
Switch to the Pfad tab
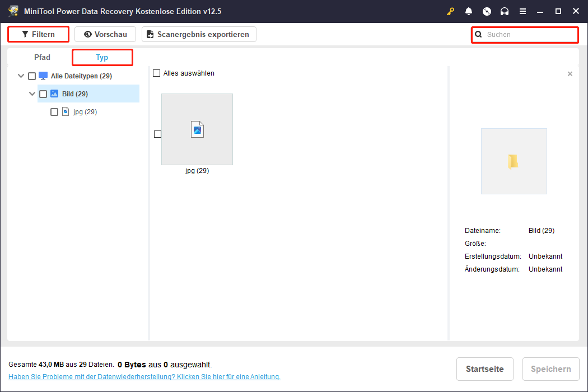42,57
